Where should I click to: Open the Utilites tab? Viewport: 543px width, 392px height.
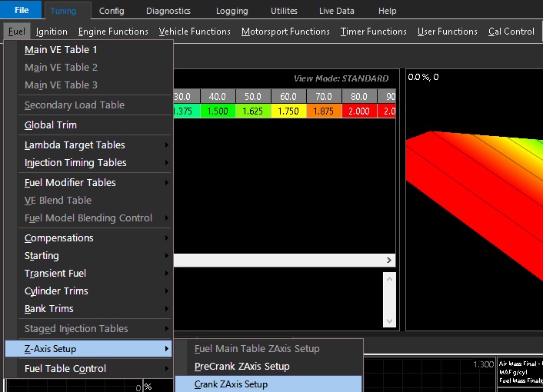284,11
